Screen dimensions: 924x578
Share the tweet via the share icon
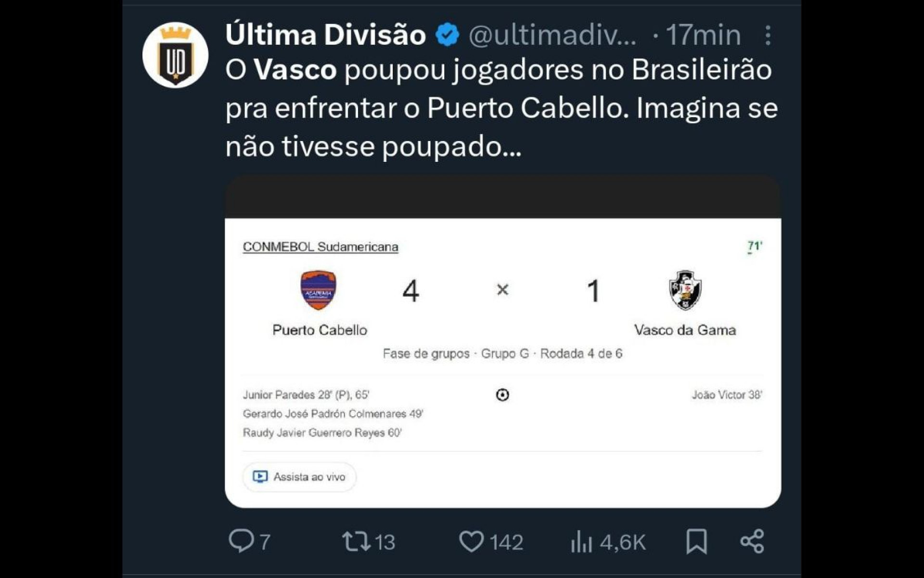(x=753, y=541)
